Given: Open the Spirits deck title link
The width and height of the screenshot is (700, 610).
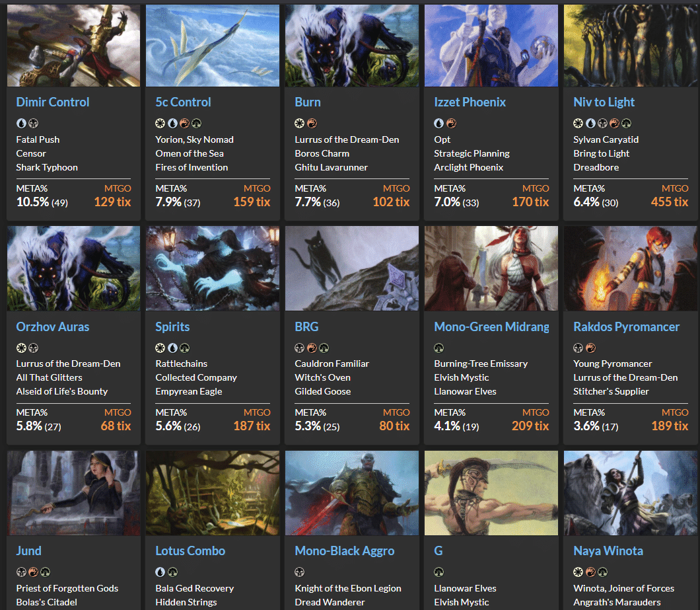Looking at the screenshot, I should click(172, 326).
